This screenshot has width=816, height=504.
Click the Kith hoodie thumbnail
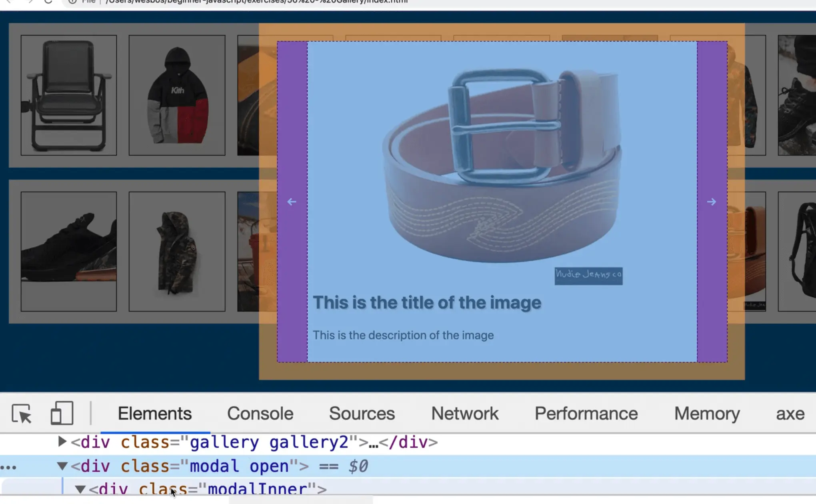[x=177, y=95]
